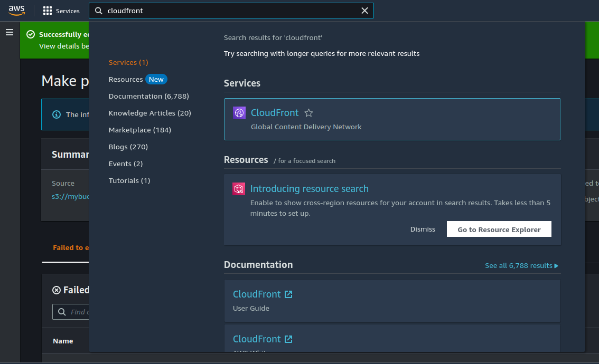Select the Failed to edit tab
Viewport: 599px width, 364px height.
[71, 247]
